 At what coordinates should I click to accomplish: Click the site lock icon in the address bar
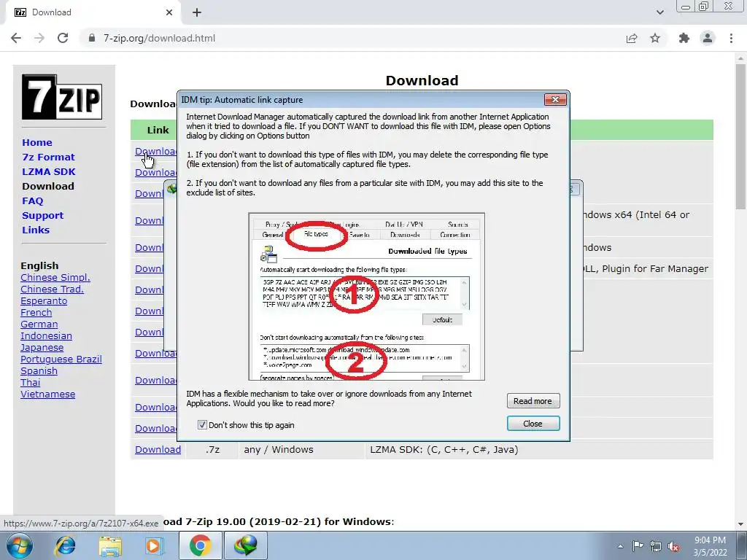click(x=92, y=38)
